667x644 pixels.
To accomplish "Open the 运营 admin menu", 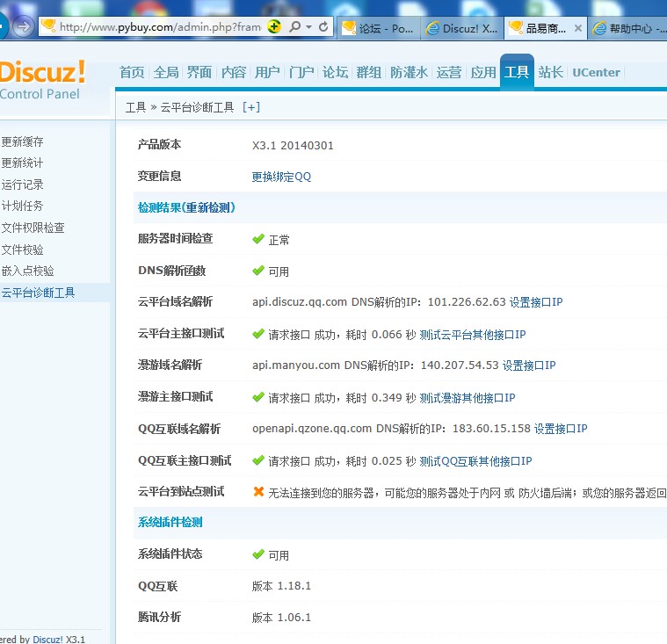I will [449, 72].
